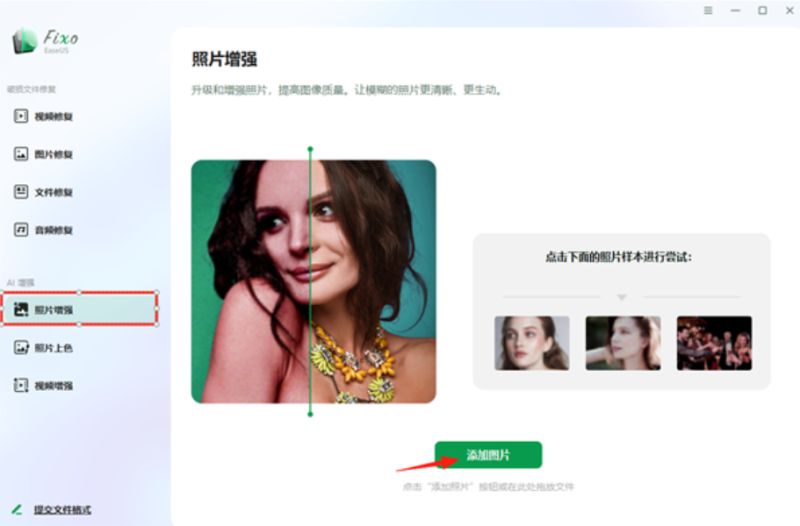
Task: Click the 照片增强 photo enhance icon
Action: (21, 309)
